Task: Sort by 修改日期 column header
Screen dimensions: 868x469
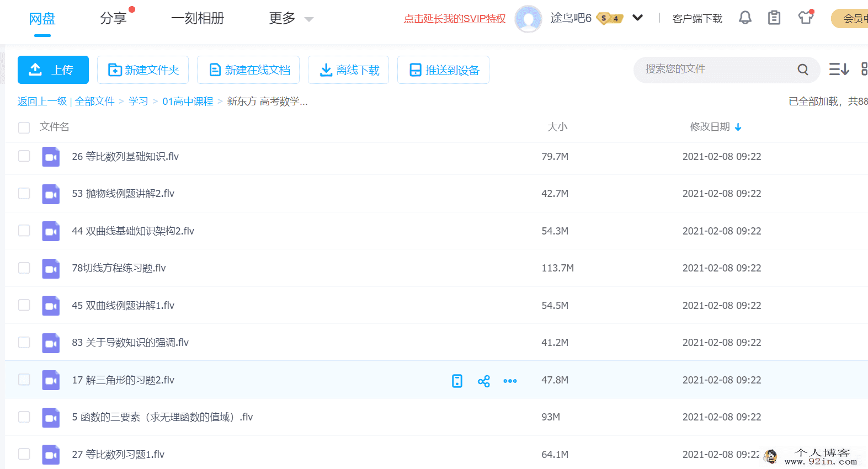Action: coord(710,127)
